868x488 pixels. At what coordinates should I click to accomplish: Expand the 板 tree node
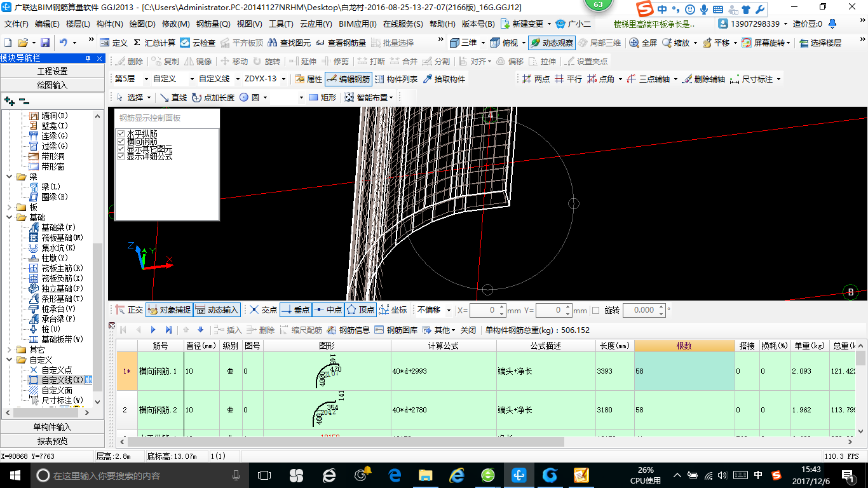tap(9, 207)
